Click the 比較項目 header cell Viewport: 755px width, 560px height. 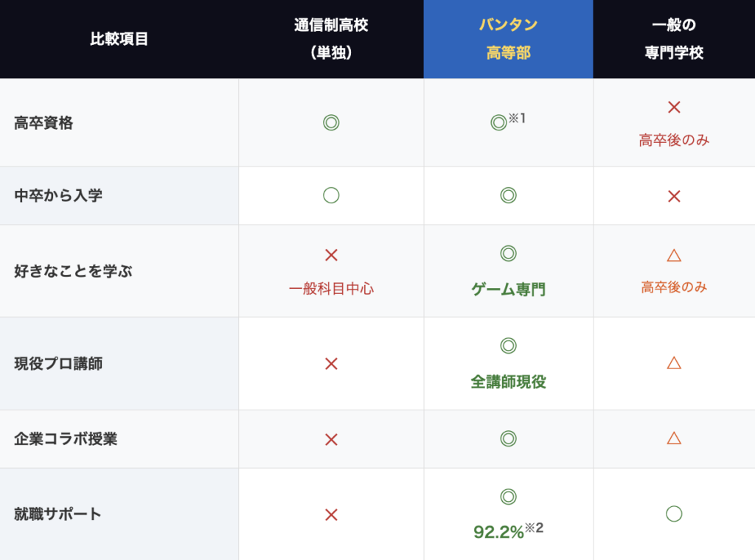pos(119,39)
